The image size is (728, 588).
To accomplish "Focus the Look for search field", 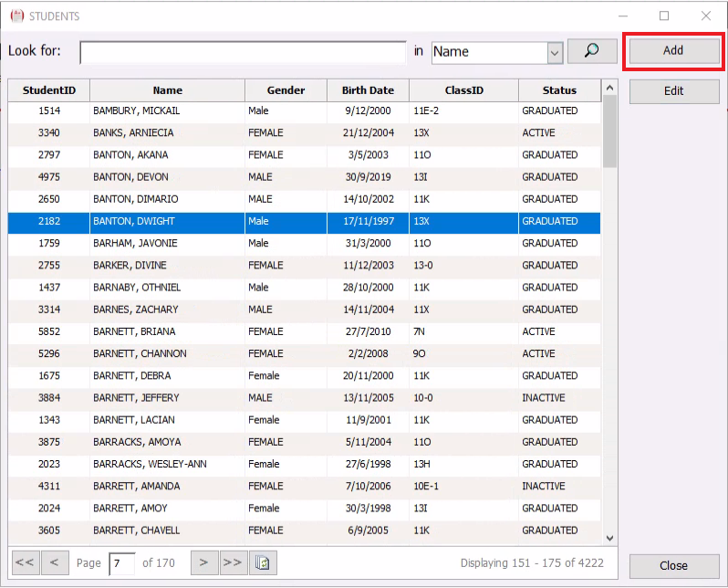I will 243,53.
